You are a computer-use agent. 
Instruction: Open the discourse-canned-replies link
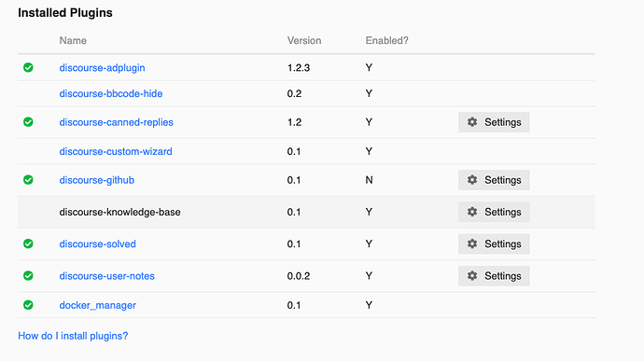[x=117, y=122]
